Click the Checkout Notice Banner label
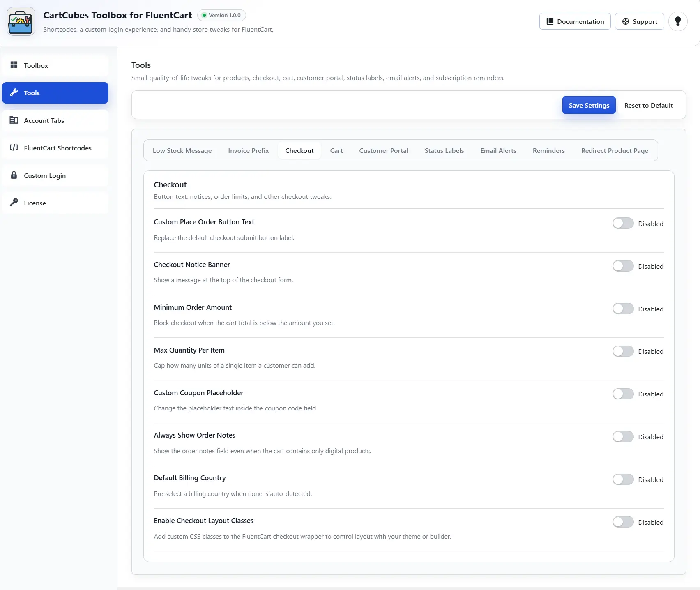The image size is (700, 590). tap(192, 265)
